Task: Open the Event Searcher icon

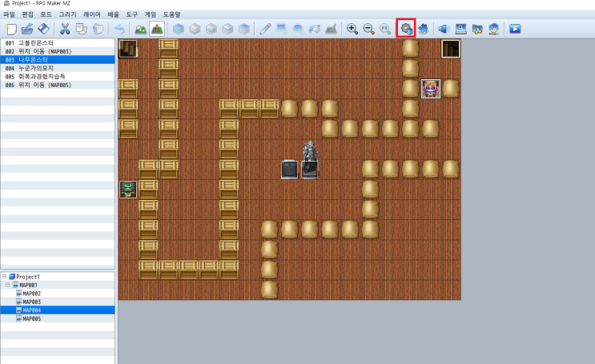Action: (x=460, y=29)
